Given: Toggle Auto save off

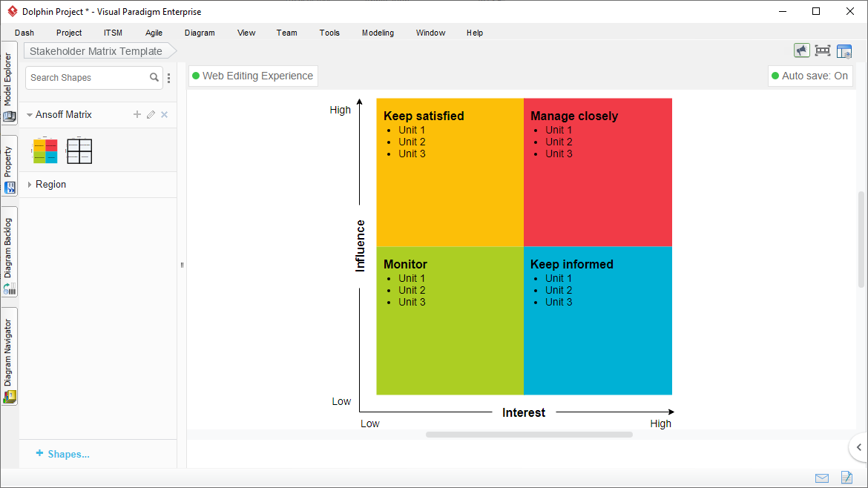Looking at the screenshot, I should coord(810,76).
